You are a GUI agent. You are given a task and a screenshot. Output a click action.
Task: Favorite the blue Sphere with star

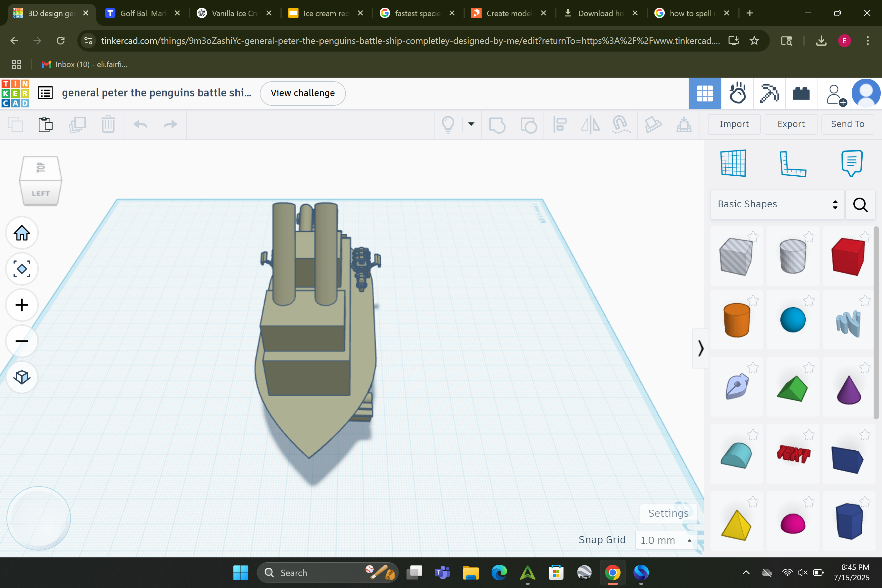[x=809, y=300]
